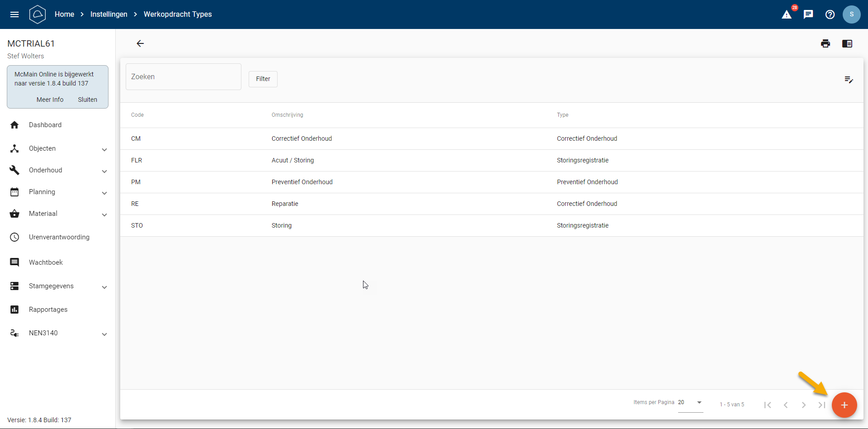The height and width of the screenshot is (429, 868).
Task: Toggle the side panel layout icon
Action: pos(847,43)
